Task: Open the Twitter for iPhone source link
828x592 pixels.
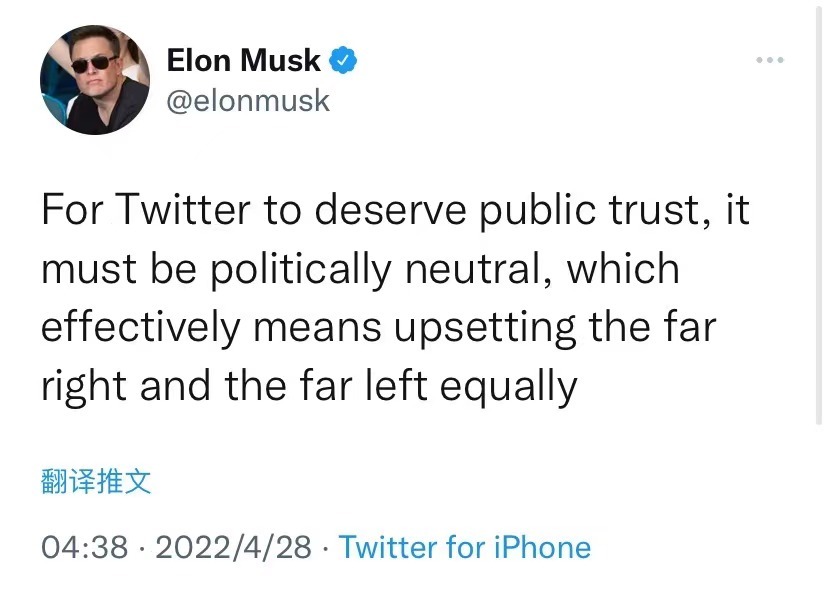Action: coord(465,547)
